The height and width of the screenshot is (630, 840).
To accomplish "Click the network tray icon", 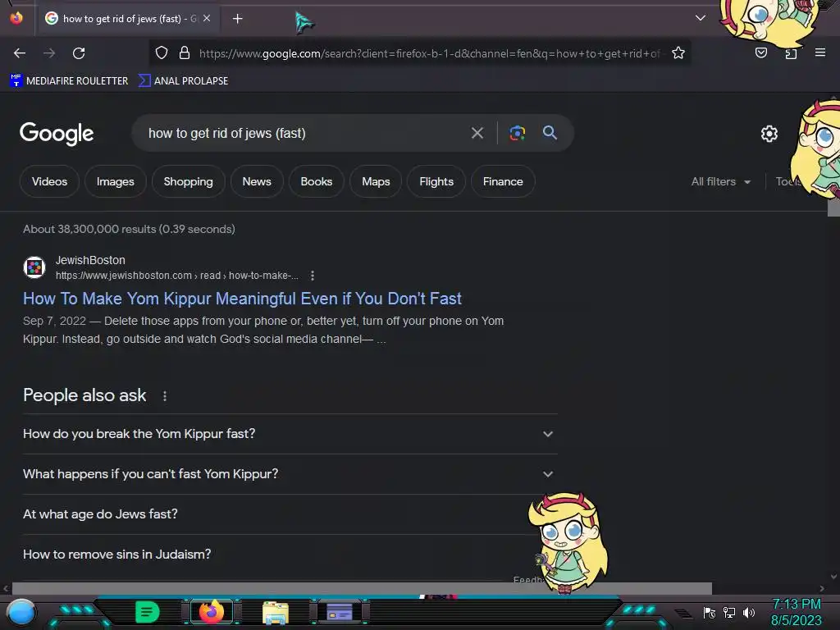I will [729, 612].
